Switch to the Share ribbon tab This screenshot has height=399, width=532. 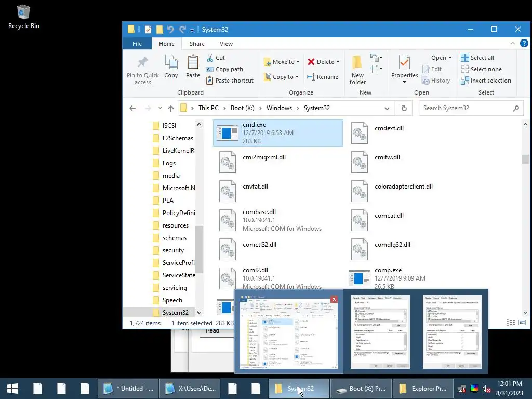(197, 44)
